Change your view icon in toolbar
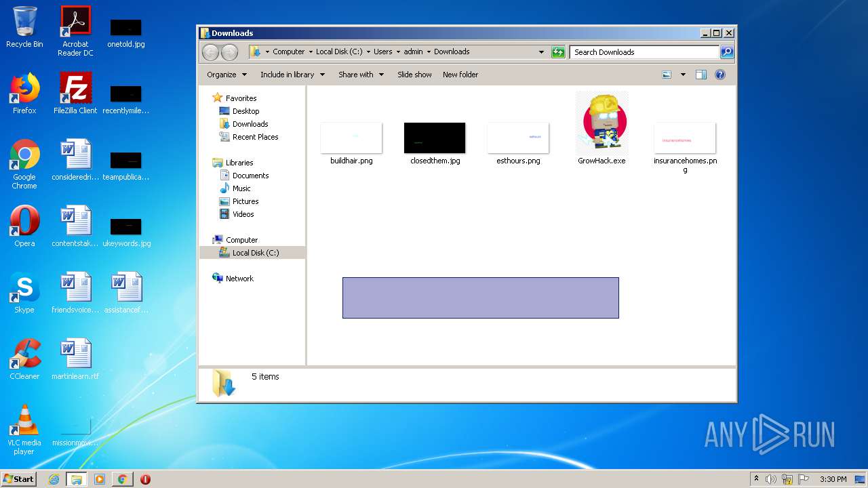The image size is (868, 488). [667, 75]
